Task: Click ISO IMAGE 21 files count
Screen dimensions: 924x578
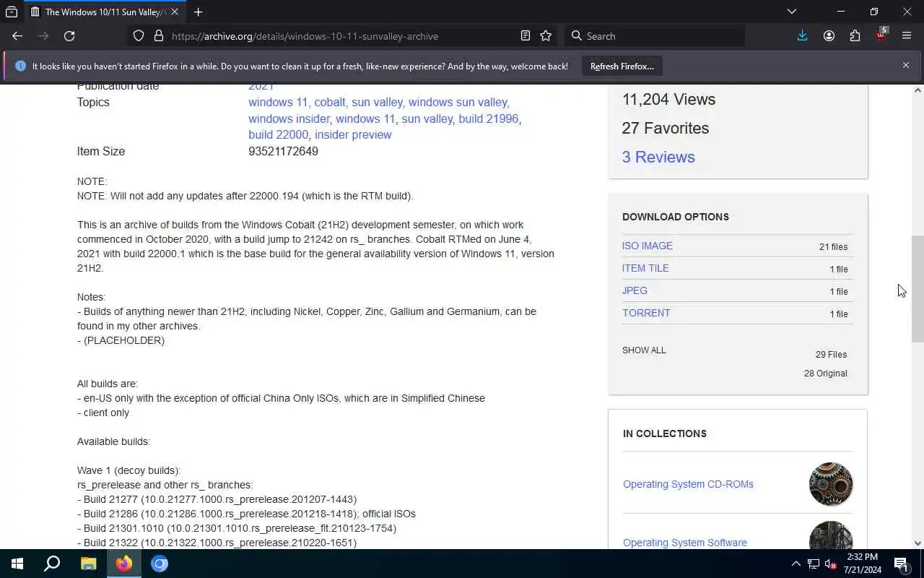Action: (833, 246)
